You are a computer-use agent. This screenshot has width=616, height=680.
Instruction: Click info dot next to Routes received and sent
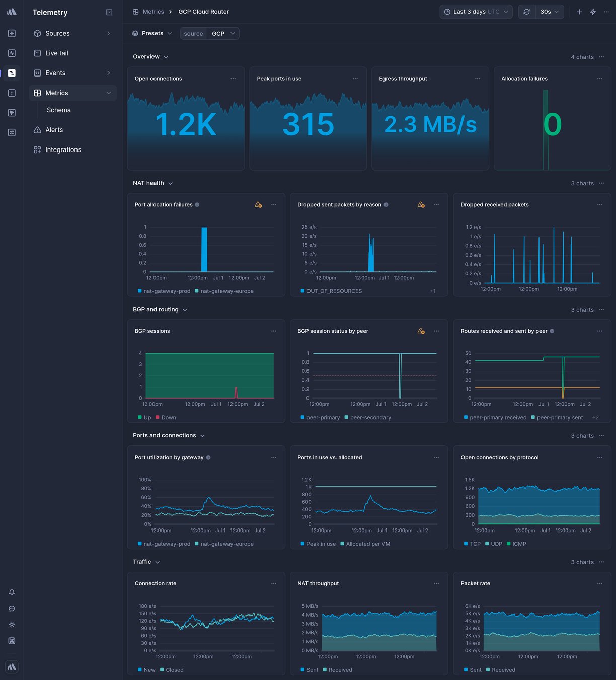pyautogui.click(x=552, y=331)
